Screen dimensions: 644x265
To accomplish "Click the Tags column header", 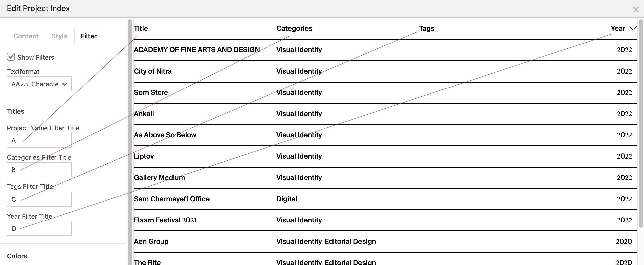I will 426,29.
